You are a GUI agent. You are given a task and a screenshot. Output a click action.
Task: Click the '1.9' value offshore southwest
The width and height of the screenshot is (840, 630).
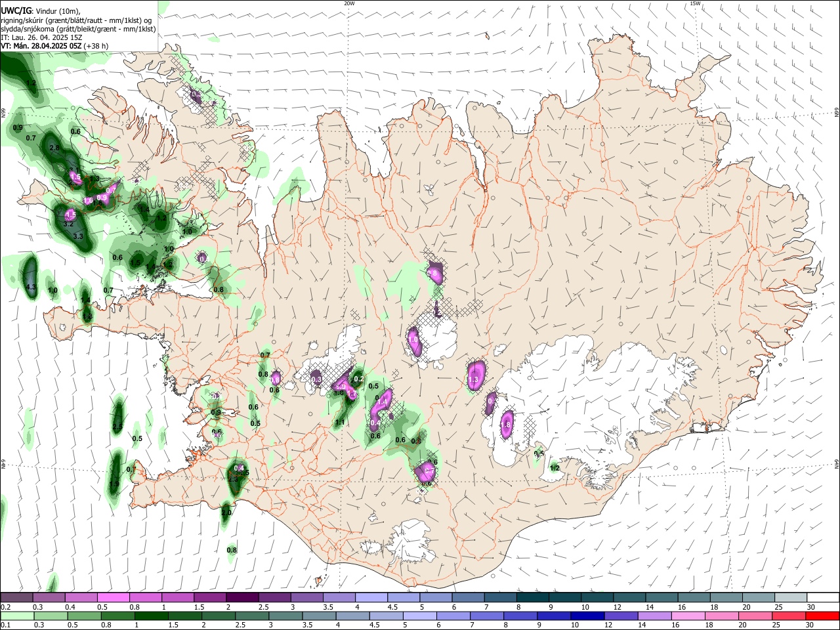[x=114, y=484]
